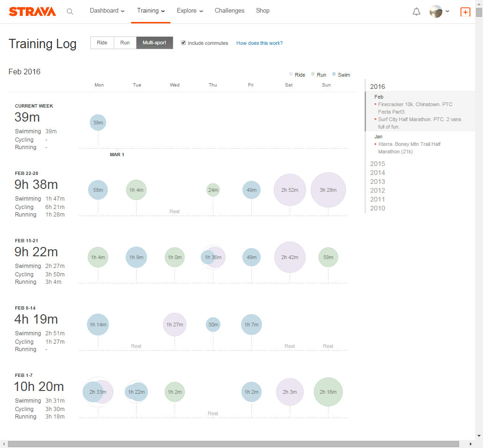Go to the Challenges page
This screenshot has width=483, height=448.
pos(229,11)
